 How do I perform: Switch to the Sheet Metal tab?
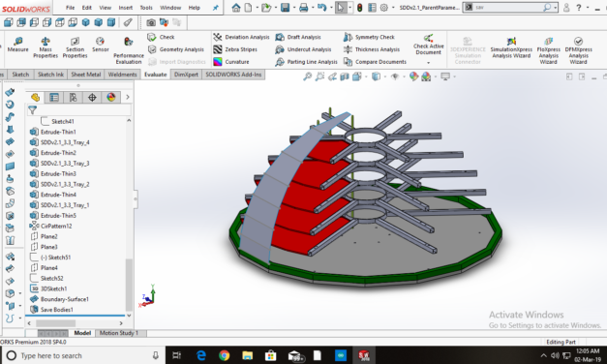click(x=85, y=75)
